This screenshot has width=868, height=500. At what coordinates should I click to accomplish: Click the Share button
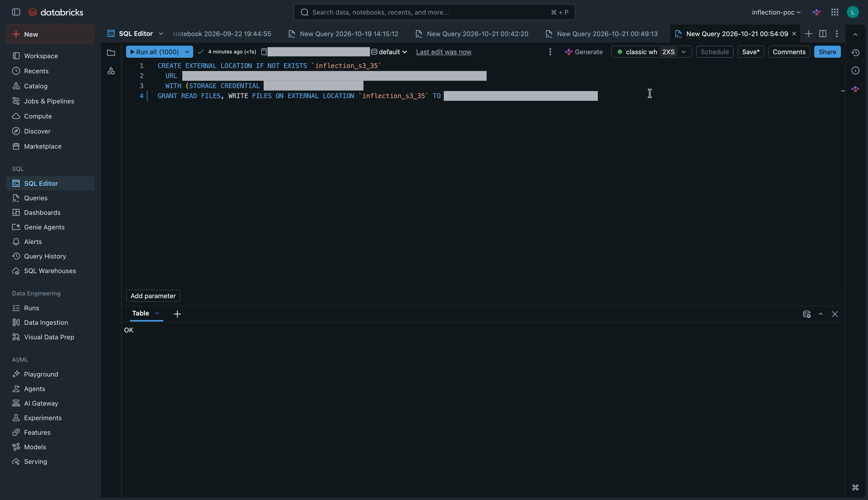tap(827, 52)
